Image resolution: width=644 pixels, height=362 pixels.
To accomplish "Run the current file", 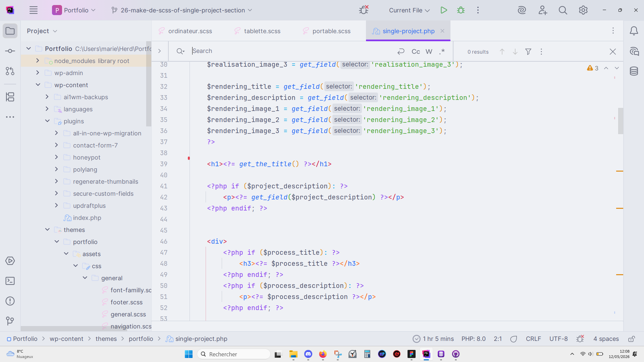I will (x=444, y=10).
